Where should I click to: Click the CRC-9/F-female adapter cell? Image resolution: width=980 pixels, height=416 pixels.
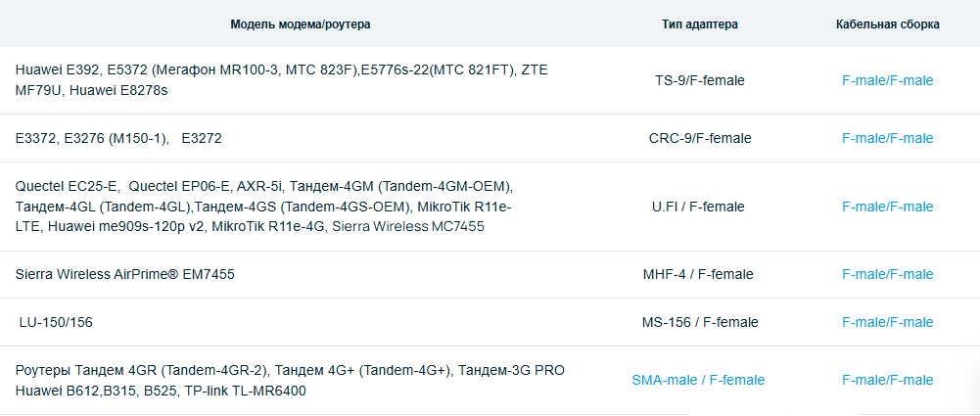(699, 138)
